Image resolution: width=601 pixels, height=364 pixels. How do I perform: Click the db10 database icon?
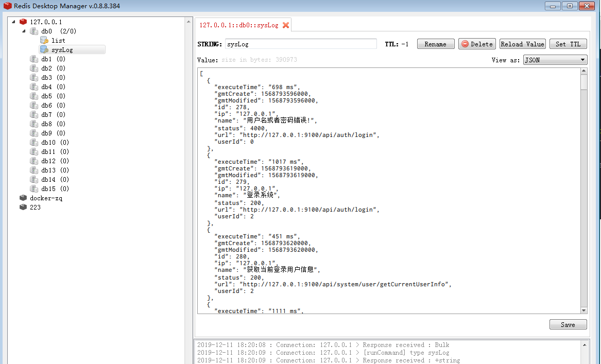[34, 142]
